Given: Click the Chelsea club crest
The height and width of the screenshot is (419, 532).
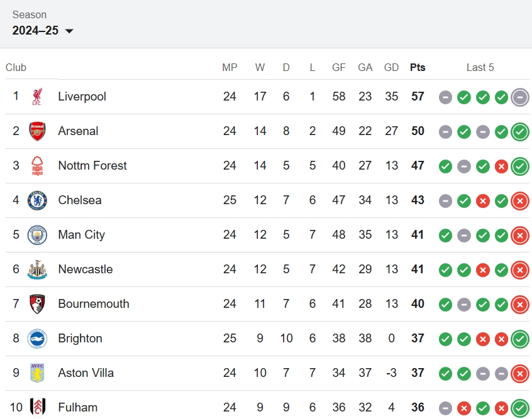Looking at the screenshot, I should [x=37, y=200].
